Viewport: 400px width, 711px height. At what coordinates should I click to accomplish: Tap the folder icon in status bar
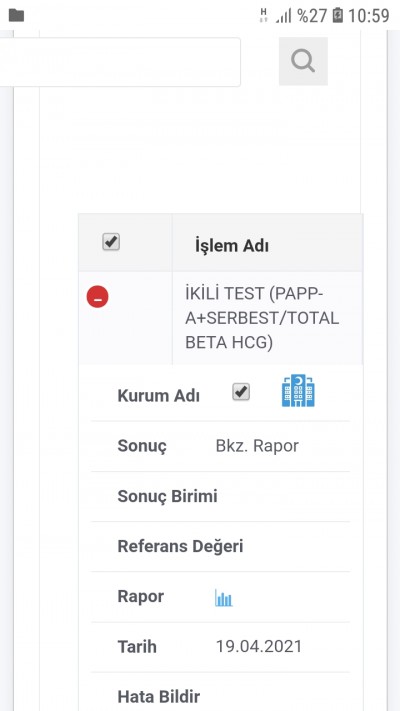click(16, 15)
